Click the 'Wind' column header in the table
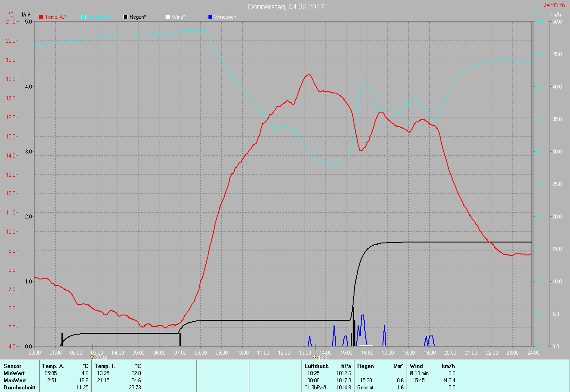 (x=416, y=366)
